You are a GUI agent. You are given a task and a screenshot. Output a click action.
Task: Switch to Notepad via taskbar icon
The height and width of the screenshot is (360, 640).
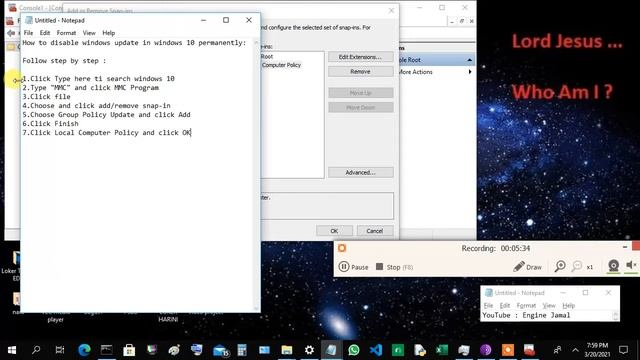(x=331, y=350)
